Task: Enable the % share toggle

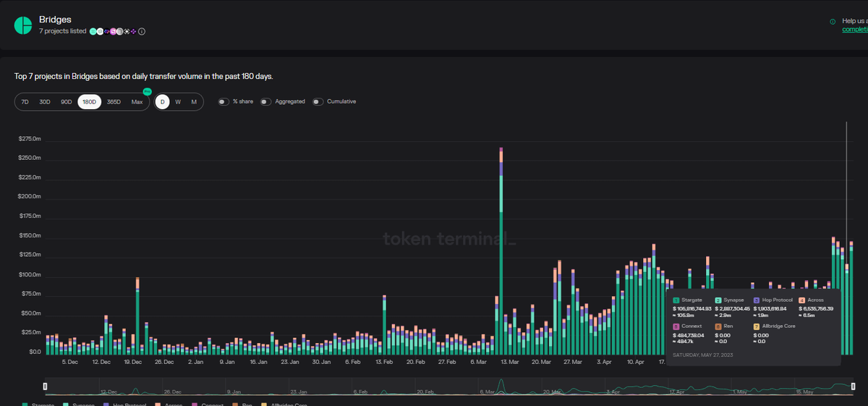Action: [224, 102]
